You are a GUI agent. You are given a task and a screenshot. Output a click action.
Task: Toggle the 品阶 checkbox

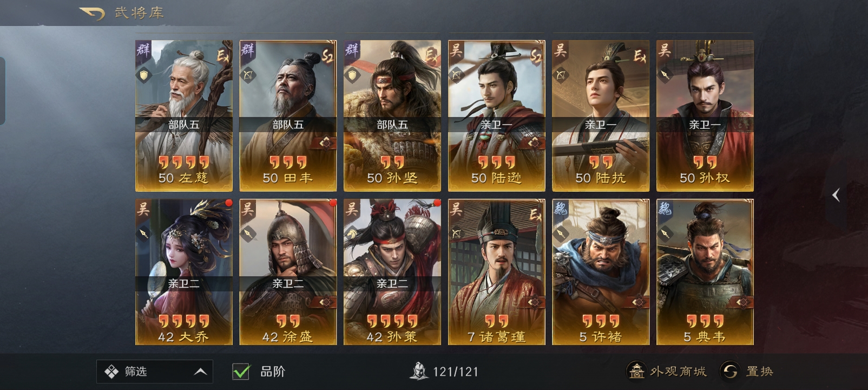click(241, 371)
